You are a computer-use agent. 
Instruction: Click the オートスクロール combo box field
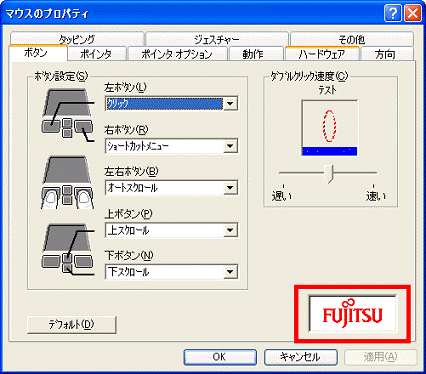tap(171, 188)
